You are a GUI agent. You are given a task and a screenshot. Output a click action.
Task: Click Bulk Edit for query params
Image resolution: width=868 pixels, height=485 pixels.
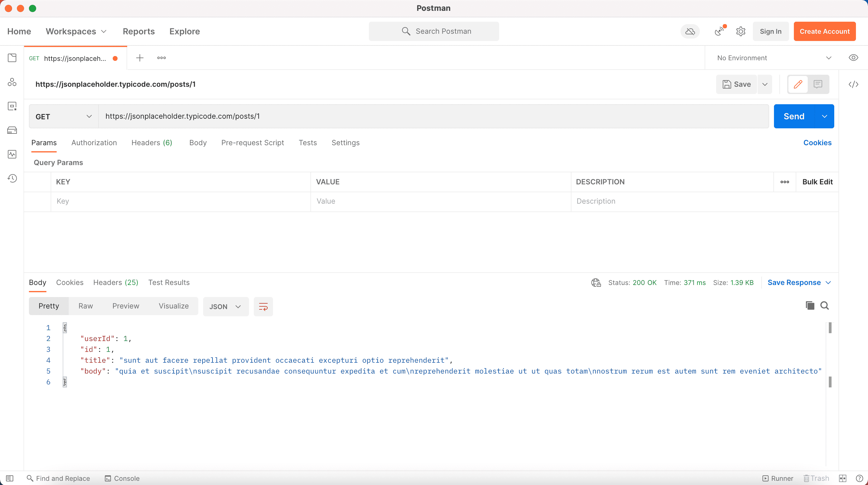pos(817,182)
